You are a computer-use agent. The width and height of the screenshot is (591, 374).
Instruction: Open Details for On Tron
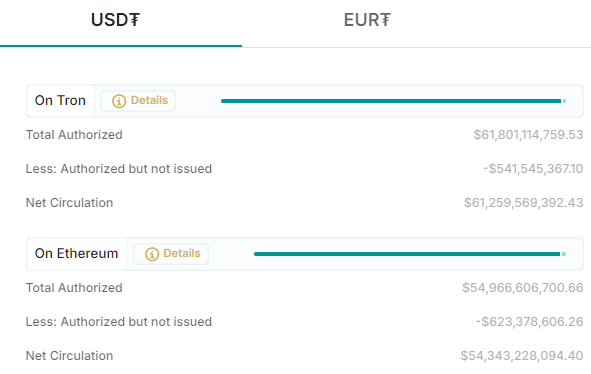click(x=138, y=101)
